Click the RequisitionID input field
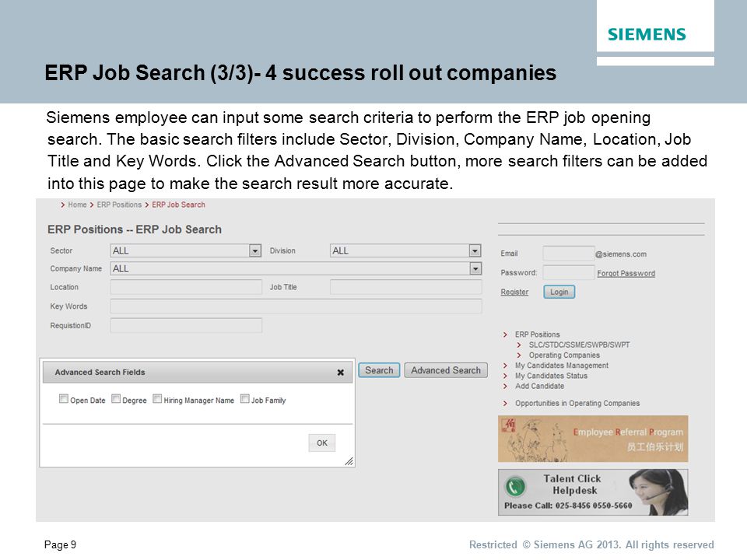The width and height of the screenshot is (747, 560). (186, 325)
